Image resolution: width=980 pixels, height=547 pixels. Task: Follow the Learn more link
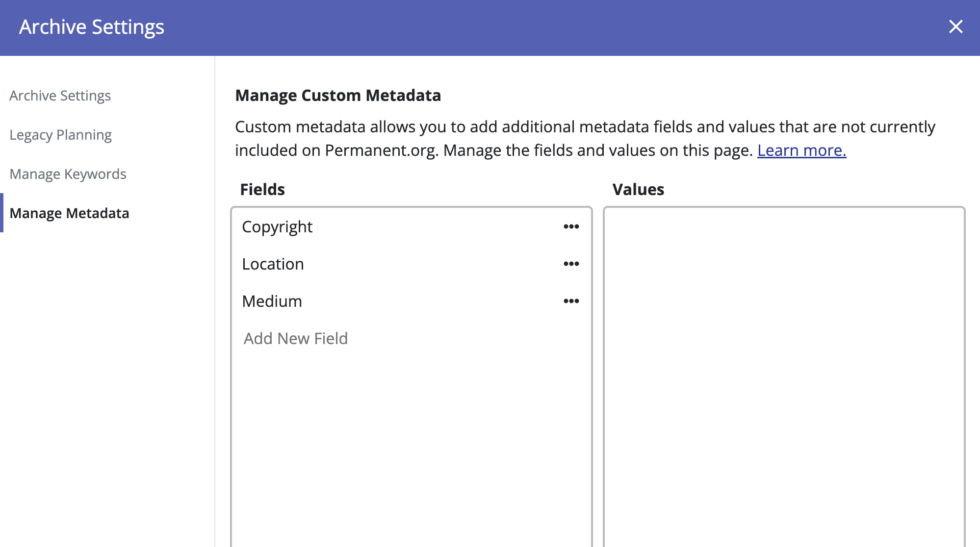tap(801, 150)
